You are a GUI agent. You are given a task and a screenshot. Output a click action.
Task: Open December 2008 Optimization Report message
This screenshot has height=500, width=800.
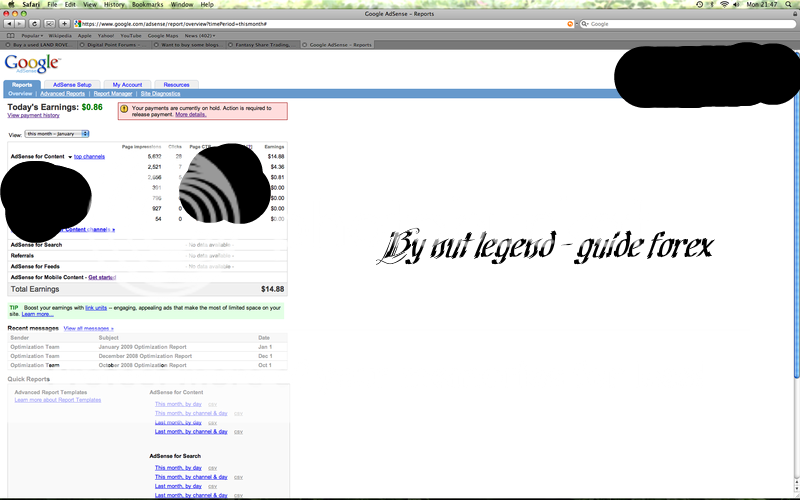click(x=147, y=356)
